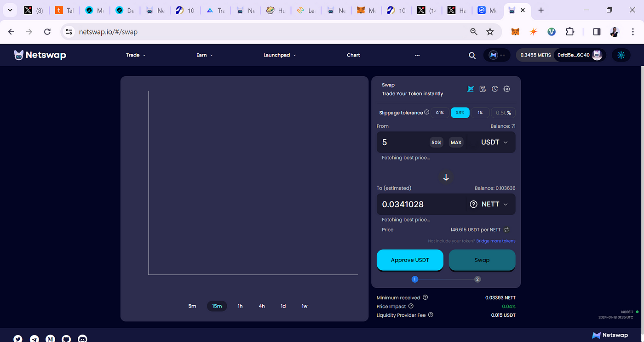Reload the netswap.io page
The image size is (644, 342).
pyautogui.click(x=47, y=32)
